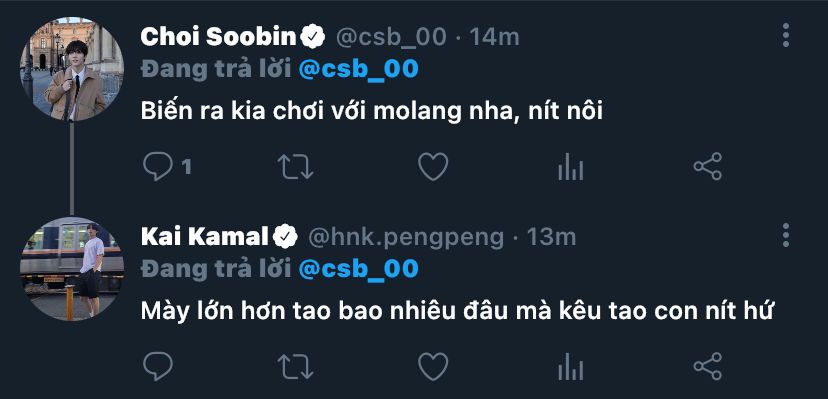
Task: Open the Kai Kamal display name
Action: pos(204,237)
